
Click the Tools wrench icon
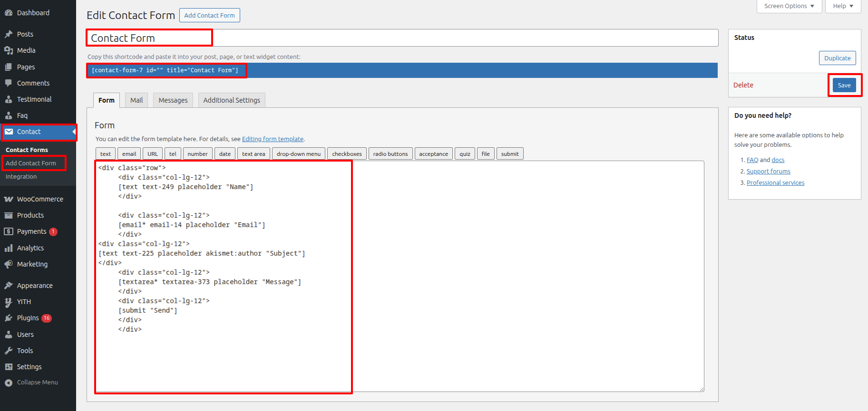coord(9,351)
